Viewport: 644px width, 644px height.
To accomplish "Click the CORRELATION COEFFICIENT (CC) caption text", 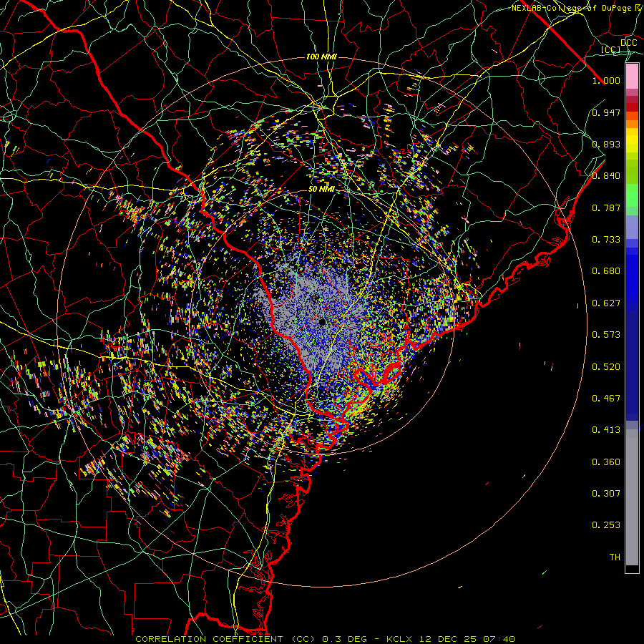I will pyautogui.click(x=225, y=639).
